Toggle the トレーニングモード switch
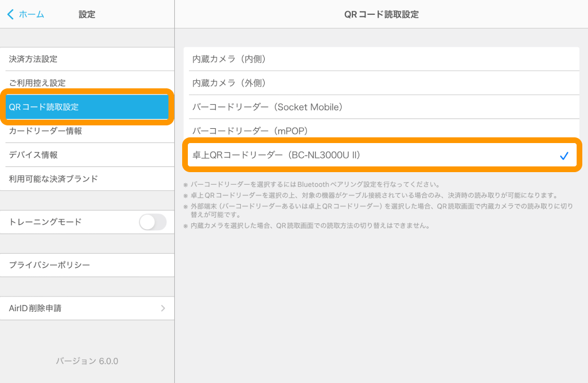The width and height of the screenshot is (588, 383). [153, 222]
